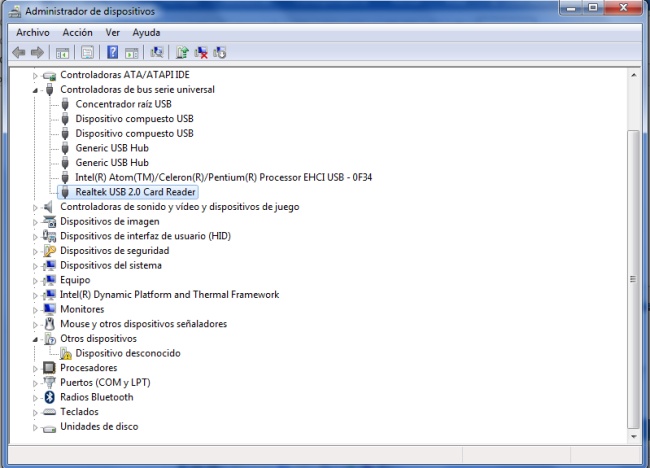Select the Intel EHCI USB - 0F34 entry
Viewport: 650px width, 468px height.
[x=223, y=177]
